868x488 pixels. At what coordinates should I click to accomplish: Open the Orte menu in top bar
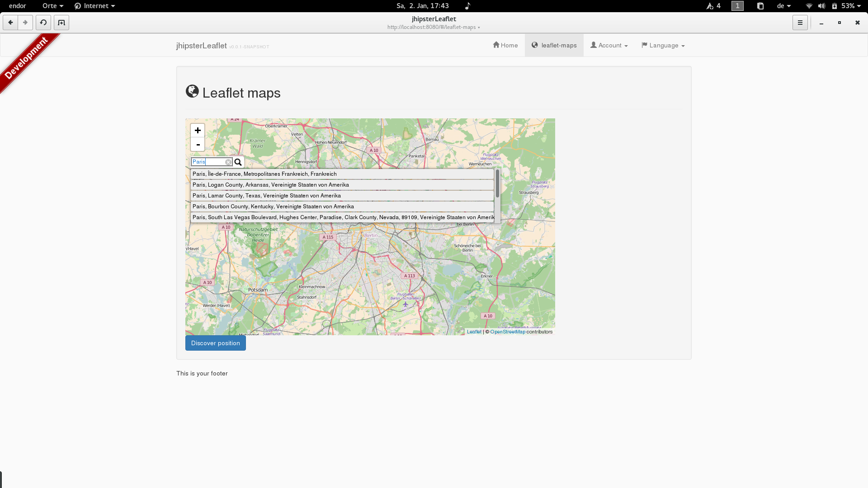coord(52,6)
